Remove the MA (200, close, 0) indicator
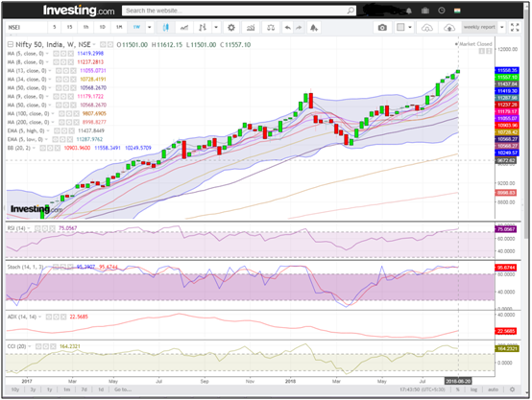The image size is (532, 400). coord(76,122)
